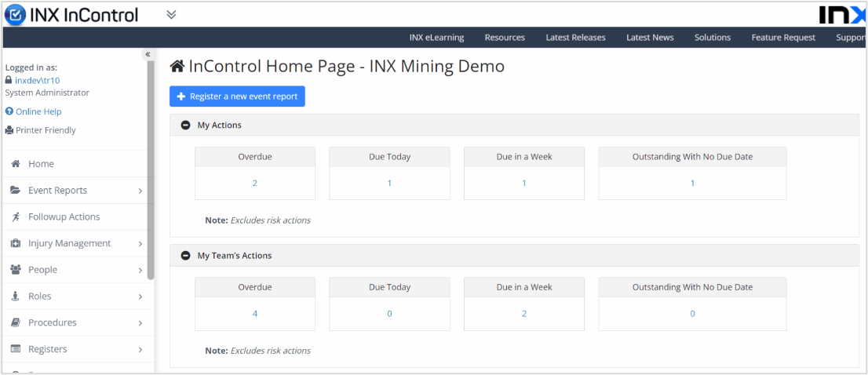Click the Registers list icon
The width and height of the screenshot is (868, 375).
pyautogui.click(x=16, y=349)
